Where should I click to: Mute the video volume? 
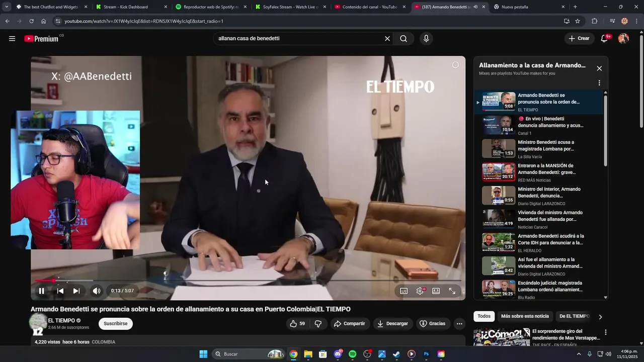97,291
